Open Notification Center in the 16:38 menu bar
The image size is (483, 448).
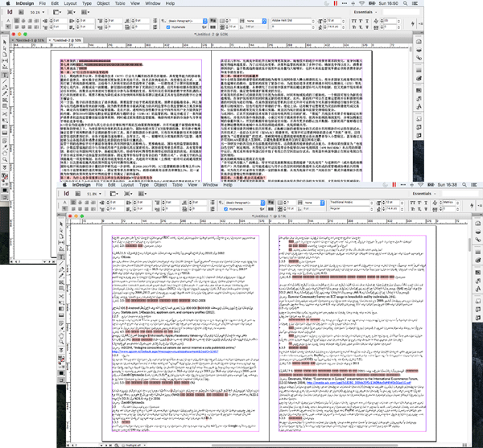click(x=474, y=185)
